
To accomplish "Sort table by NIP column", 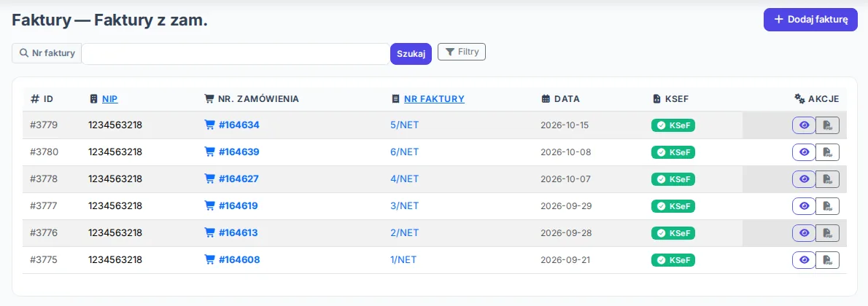I will click(x=109, y=99).
